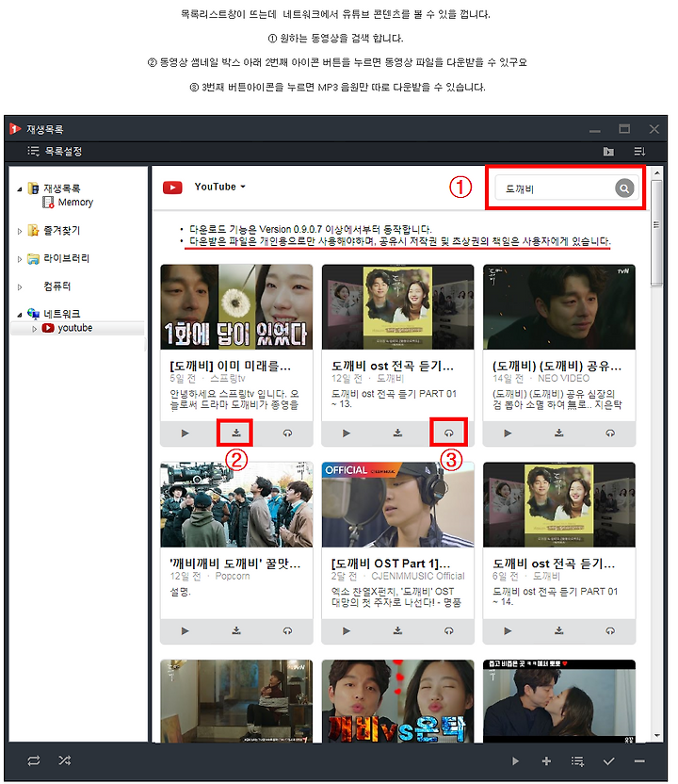Screen dimensions: 678x784
Task: Download video of [도깨비 OST Part 1]
Action: pos(397,631)
